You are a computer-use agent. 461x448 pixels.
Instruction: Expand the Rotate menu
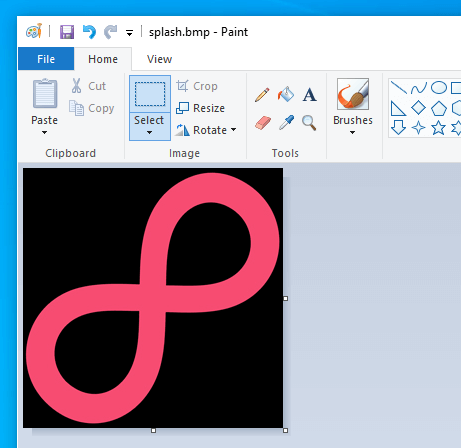pyautogui.click(x=206, y=130)
